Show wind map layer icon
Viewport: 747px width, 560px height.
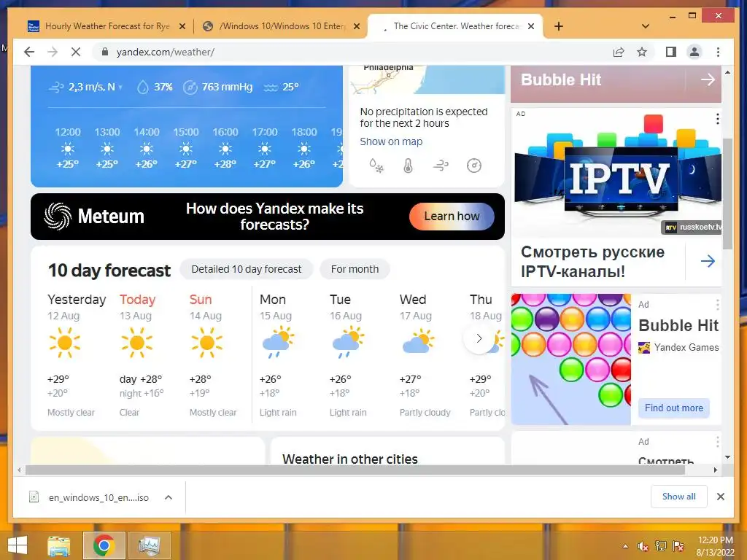point(441,166)
